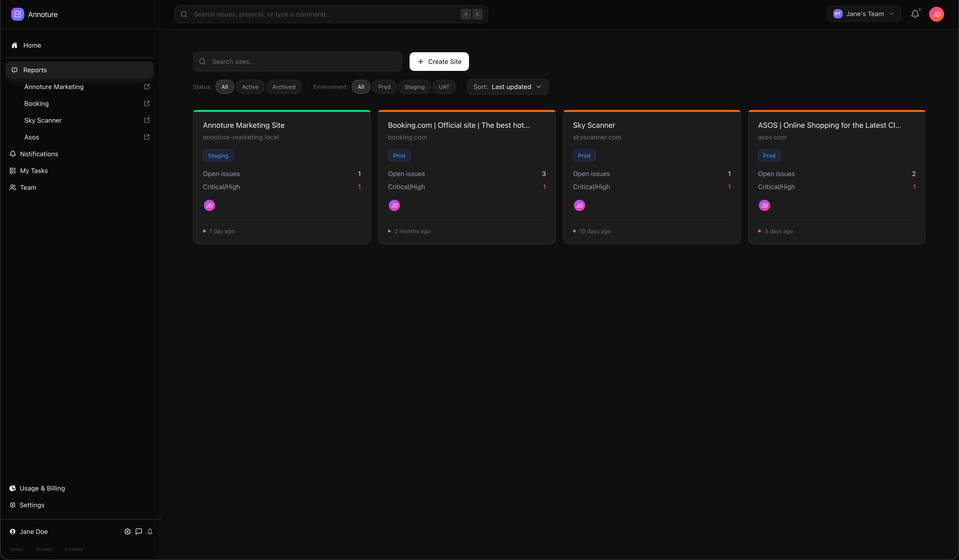Open the Privacy link
The image size is (959, 560).
(44, 549)
